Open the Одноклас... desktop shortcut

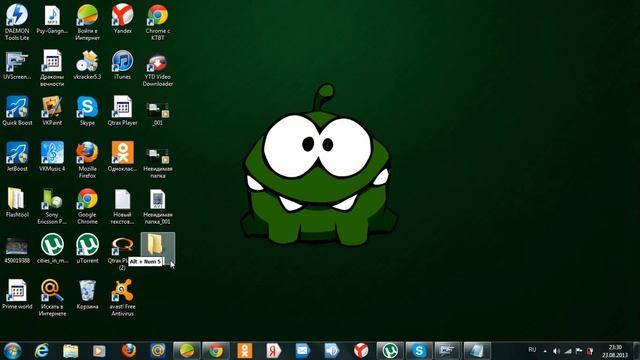(122, 157)
